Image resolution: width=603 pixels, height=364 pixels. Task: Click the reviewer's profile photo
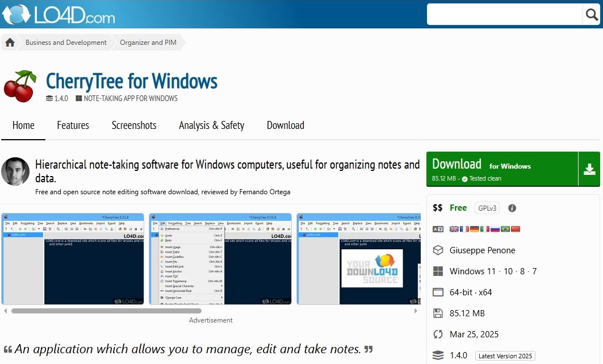[15, 171]
